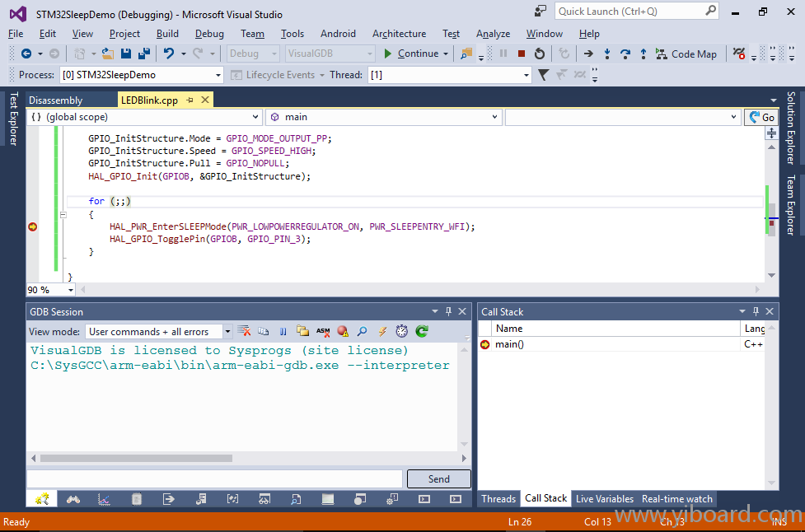
Task: Click the green refresh icon in GDB Session
Action: pyautogui.click(x=422, y=331)
